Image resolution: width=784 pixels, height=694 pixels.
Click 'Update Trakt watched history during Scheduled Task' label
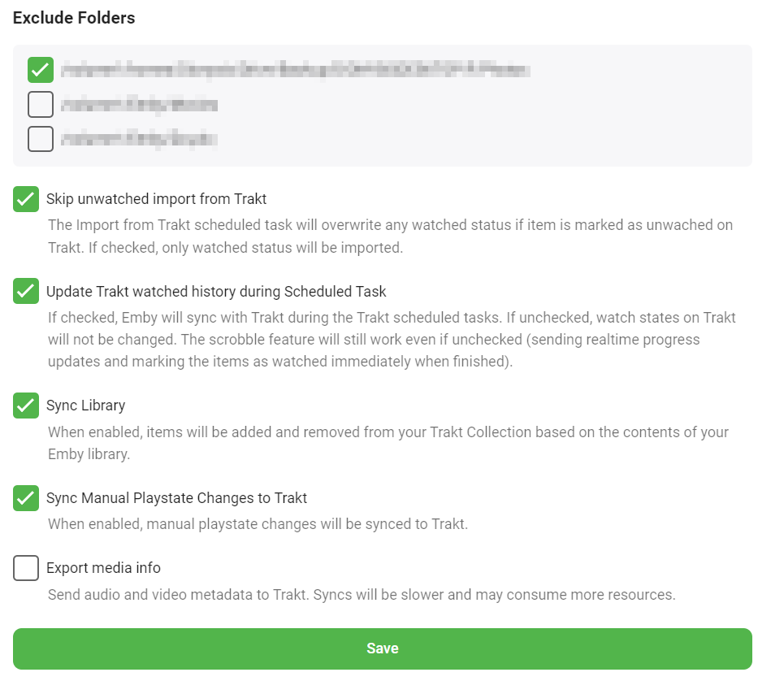(x=216, y=291)
